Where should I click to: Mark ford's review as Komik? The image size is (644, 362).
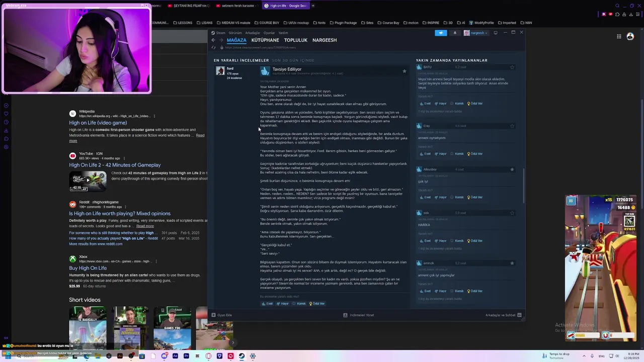pos(299,304)
